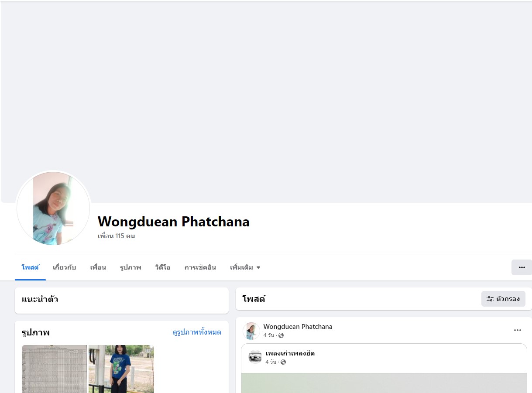Click the ตัวกรอง filter button
532x393 pixels.
pyautogui.click(x=503, y=299)
